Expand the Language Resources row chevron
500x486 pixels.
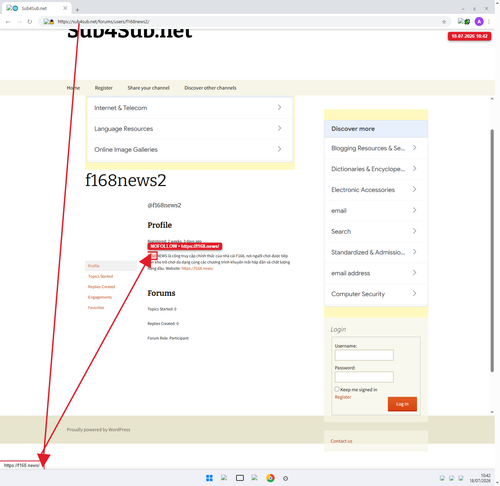(279, 128)
